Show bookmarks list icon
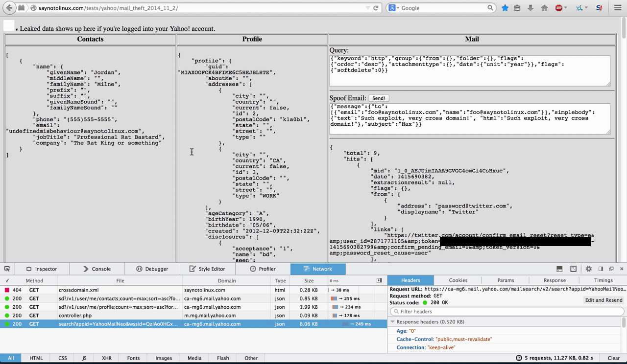This screenshot has width=627, height=364. 517,8
